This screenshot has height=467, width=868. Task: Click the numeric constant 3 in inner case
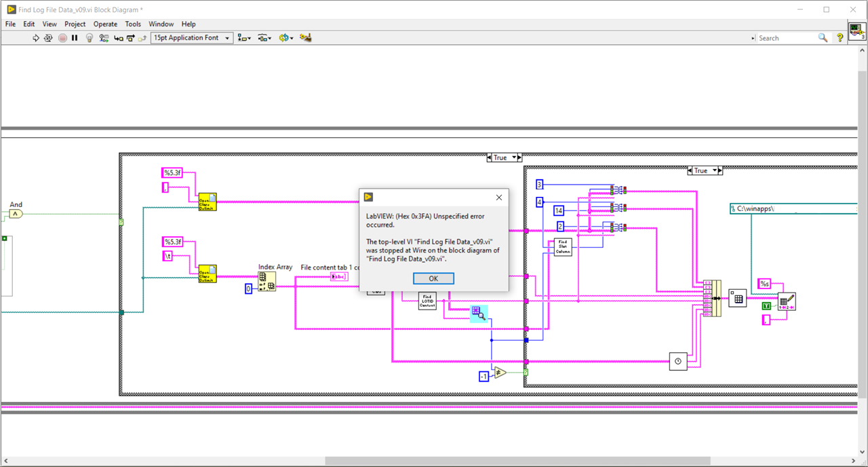pos(540,185)
